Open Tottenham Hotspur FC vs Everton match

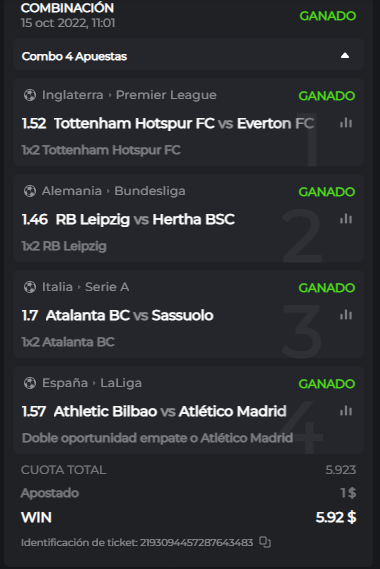point(184,123)
